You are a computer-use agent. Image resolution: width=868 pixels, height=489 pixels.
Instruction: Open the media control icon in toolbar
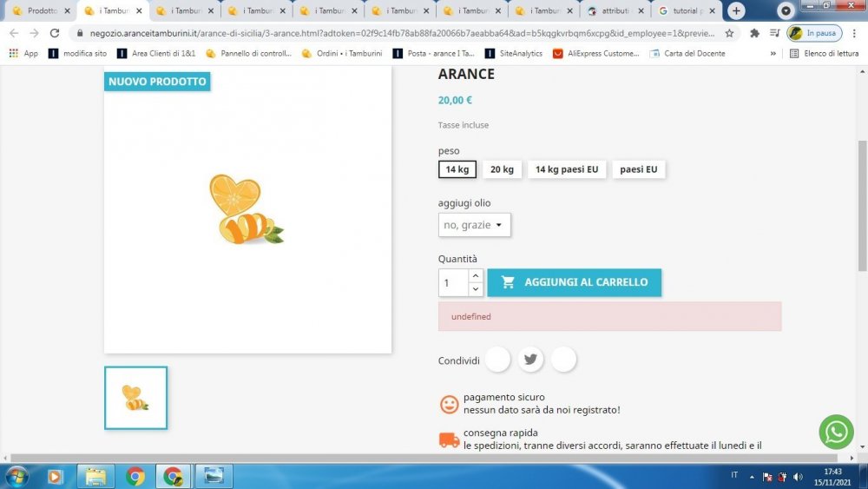click(x=774, y=33)
